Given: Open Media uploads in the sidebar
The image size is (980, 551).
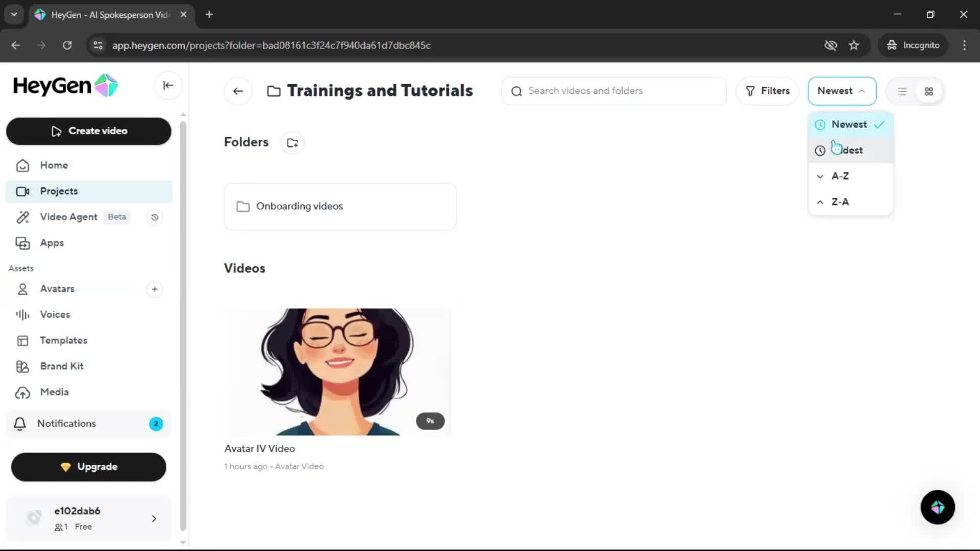Looking at the screenshot, I should (x=54, y=392).
